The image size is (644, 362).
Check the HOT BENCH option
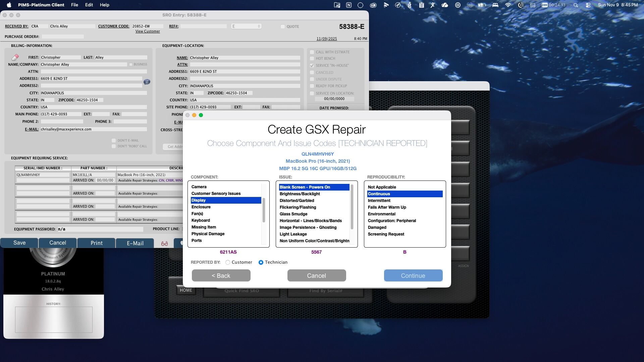pos(312,58)
